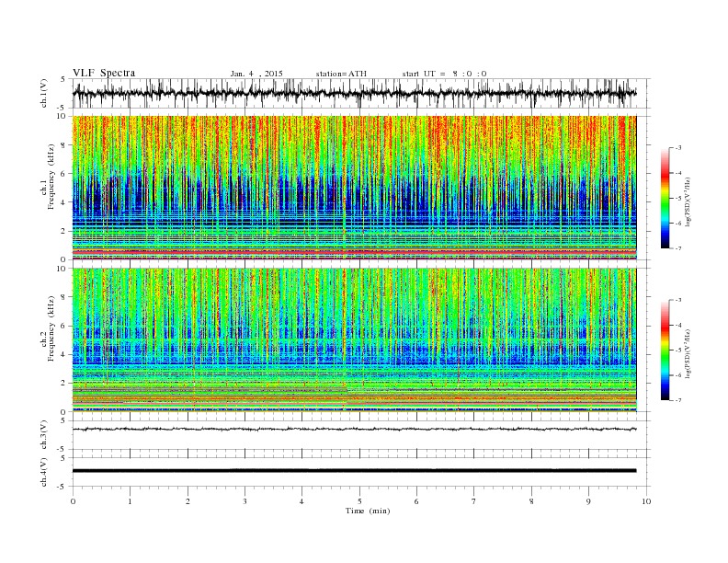
Task: Click time axis tick label "10"
Action: (x=646, y=501)
